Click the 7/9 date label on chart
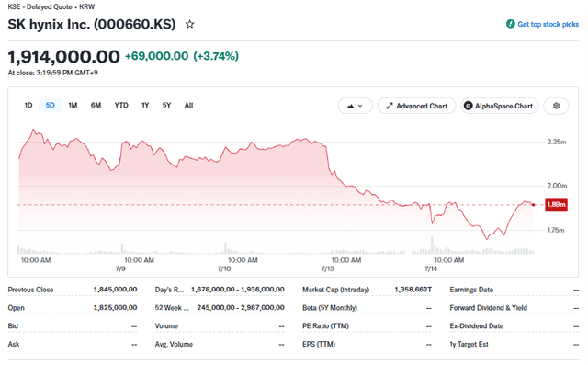This screenshot has height=365, width=588. (120, 269)
